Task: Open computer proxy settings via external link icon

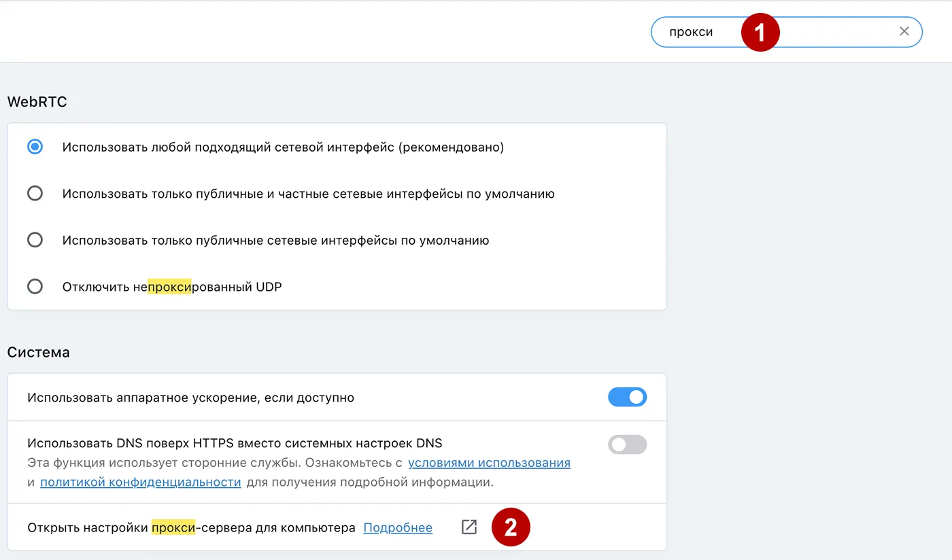Action: click(469, 527)
